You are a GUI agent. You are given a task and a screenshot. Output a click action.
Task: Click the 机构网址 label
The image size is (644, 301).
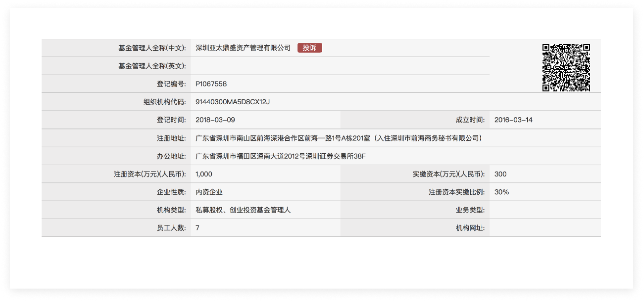tap(470, 228)
